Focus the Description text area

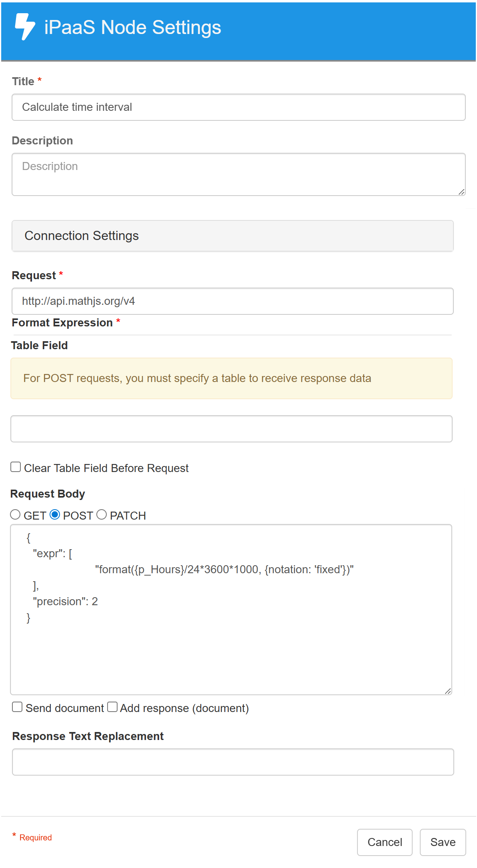pos(238,174)
